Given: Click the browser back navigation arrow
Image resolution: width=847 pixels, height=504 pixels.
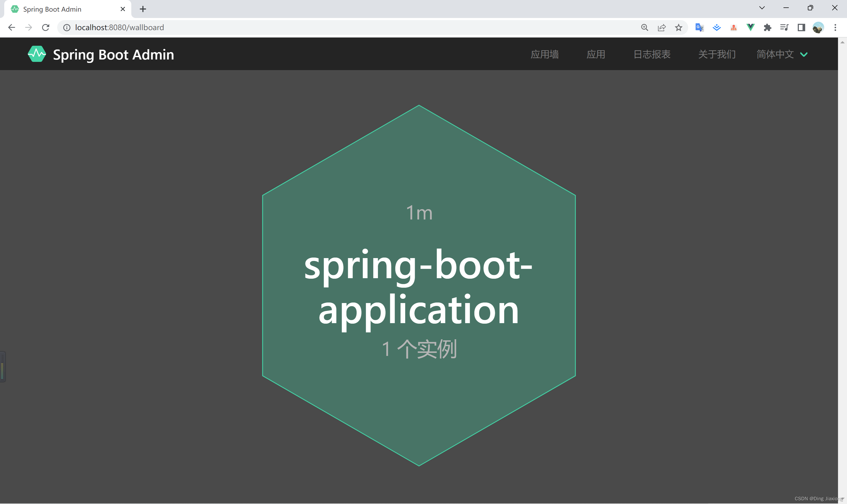Looking at the screenshot, I should [x=12, y=27].
